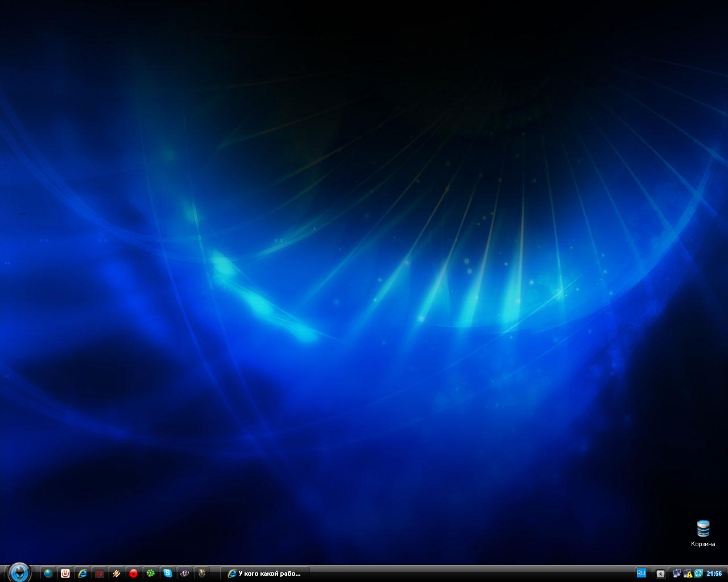The width and height of the screenshot is (728, 582).
Task: Click the dark red square quick launch icon
Action: [100, 573]
